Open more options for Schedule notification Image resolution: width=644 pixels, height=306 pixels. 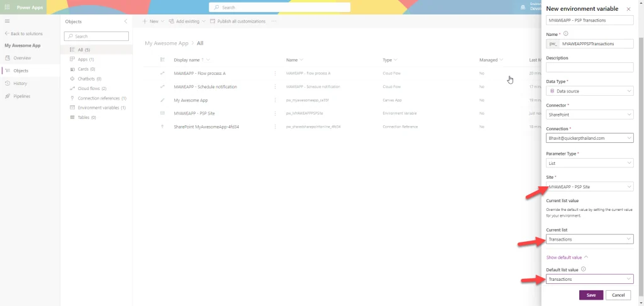[275, 87]
